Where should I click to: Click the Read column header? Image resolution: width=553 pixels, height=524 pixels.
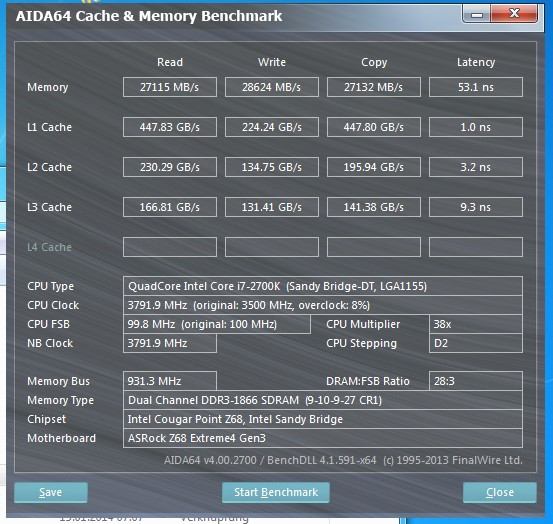pos(170,62)
